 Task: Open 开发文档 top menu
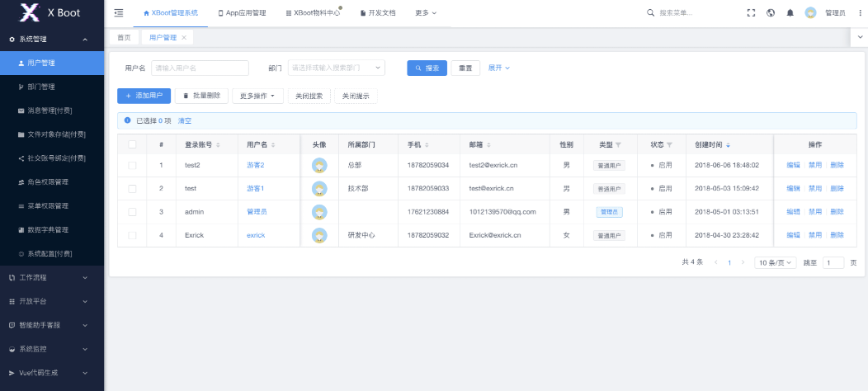coord(378,12)
